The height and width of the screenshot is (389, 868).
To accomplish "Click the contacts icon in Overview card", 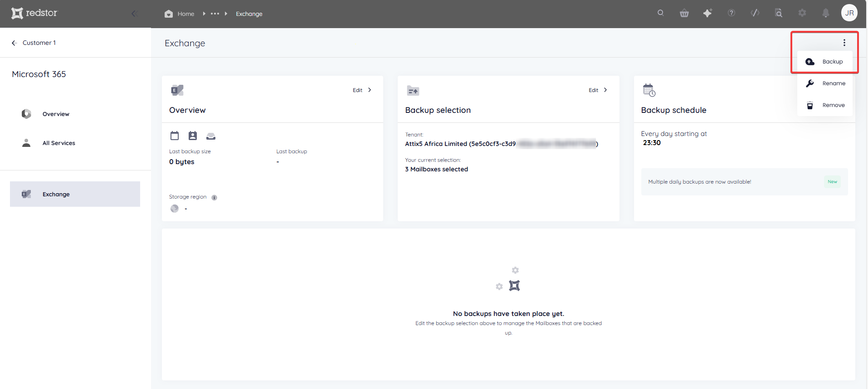I will (x=193, y=136).
